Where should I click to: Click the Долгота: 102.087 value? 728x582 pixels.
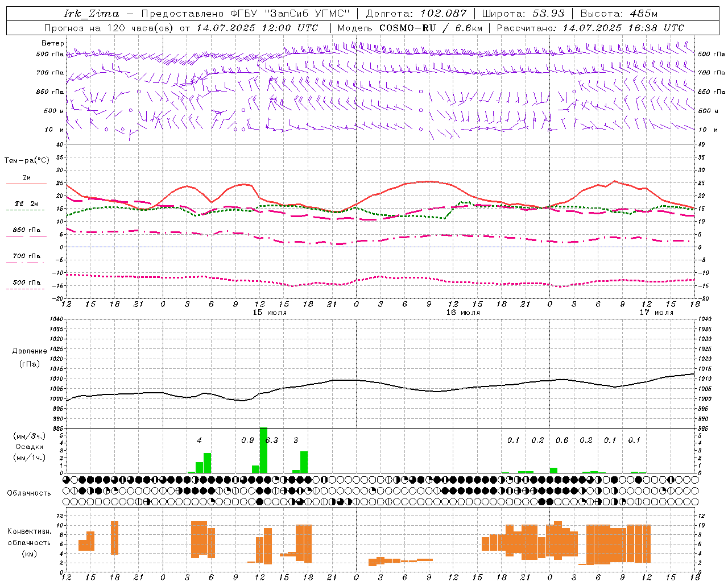pyautogui.click(x=416, y=14)
